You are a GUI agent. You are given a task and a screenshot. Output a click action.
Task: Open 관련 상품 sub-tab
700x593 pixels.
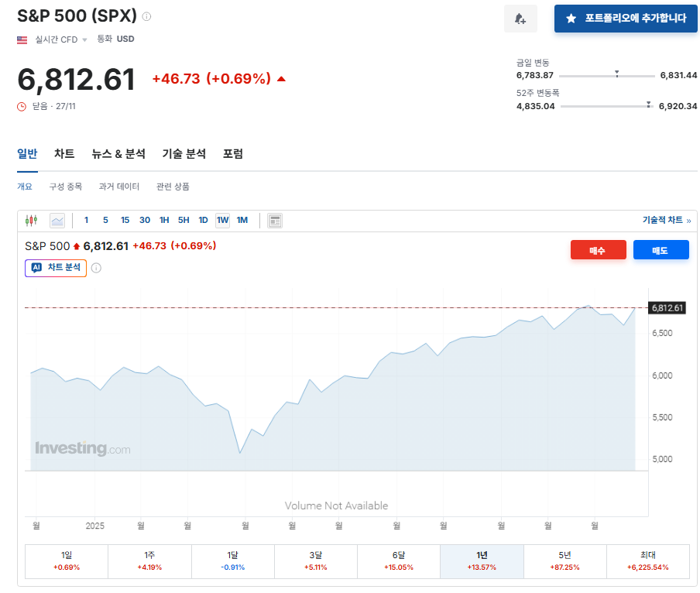[x=173, y=187]
